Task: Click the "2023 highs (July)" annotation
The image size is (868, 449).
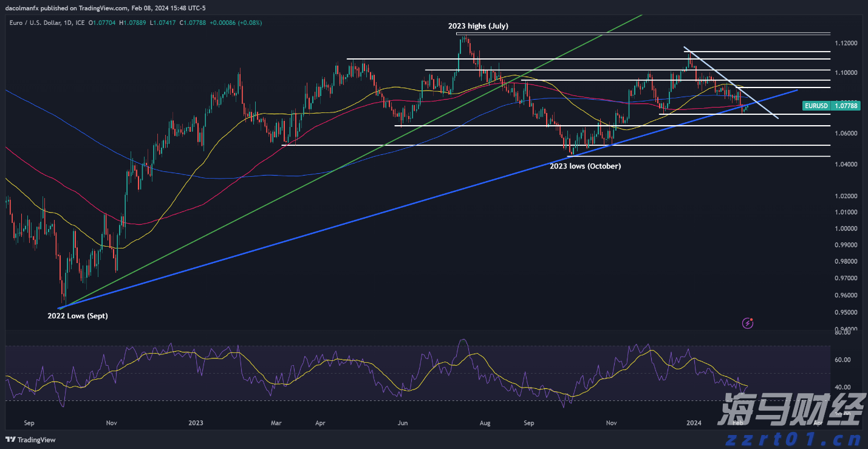Action: 478,26
